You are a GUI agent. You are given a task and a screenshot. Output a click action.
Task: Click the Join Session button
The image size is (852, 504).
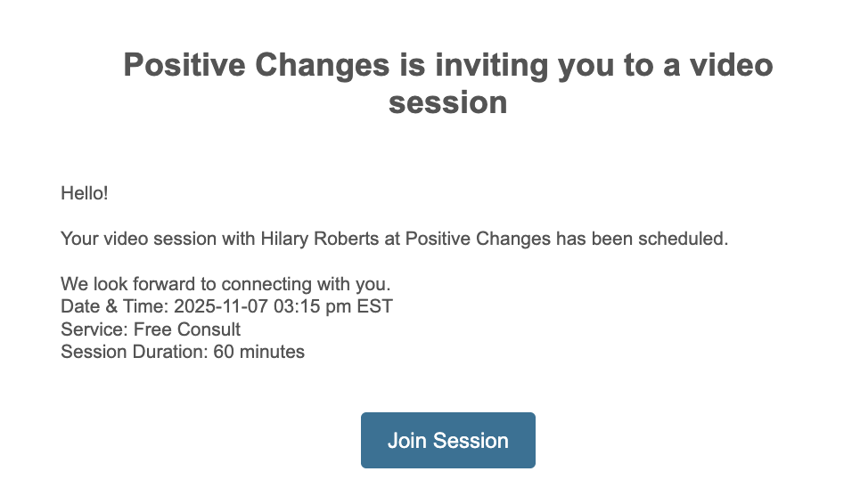click(447, 440)
